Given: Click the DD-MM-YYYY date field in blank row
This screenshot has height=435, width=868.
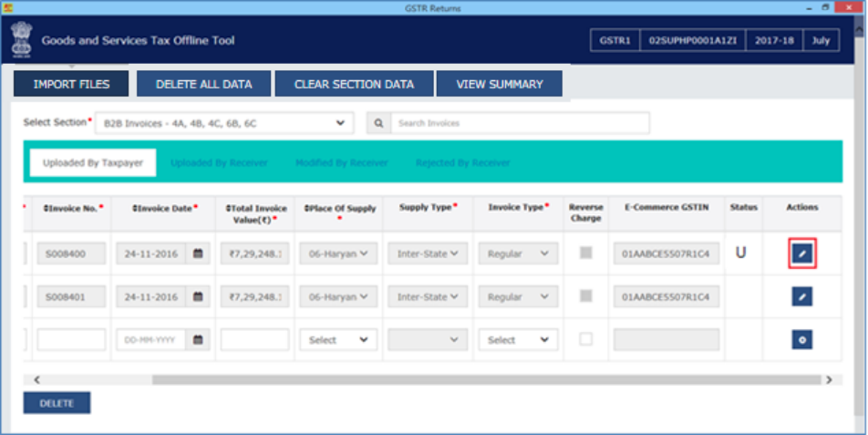Looking at the screenshot, I should click(x=151, y=340).
